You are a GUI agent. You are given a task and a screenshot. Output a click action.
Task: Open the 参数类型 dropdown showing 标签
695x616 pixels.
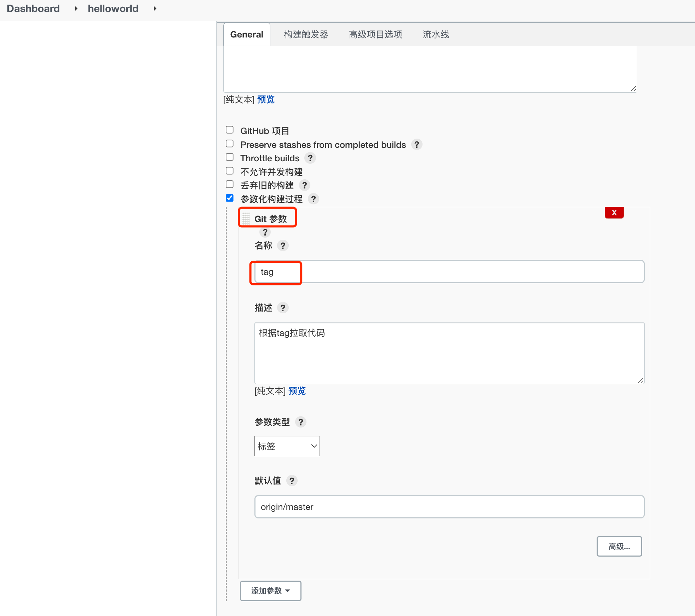[x=287, y=446]
